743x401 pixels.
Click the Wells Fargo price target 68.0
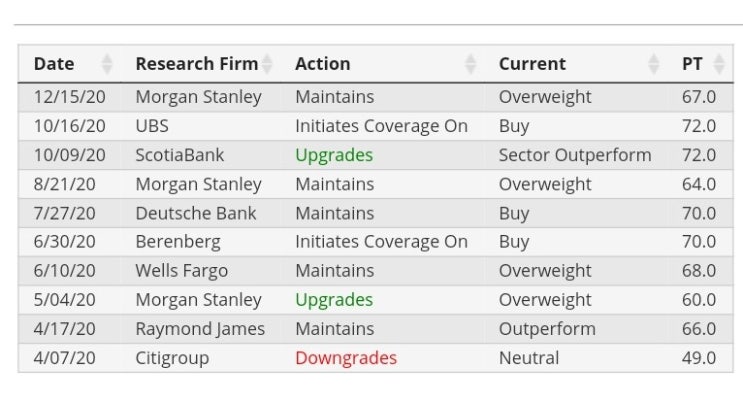point(699,271)
